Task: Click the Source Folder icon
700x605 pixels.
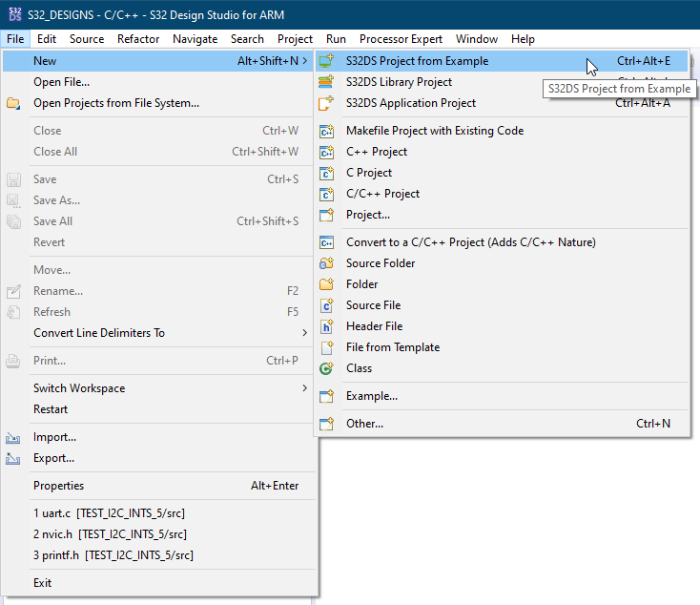Action: 326,263
